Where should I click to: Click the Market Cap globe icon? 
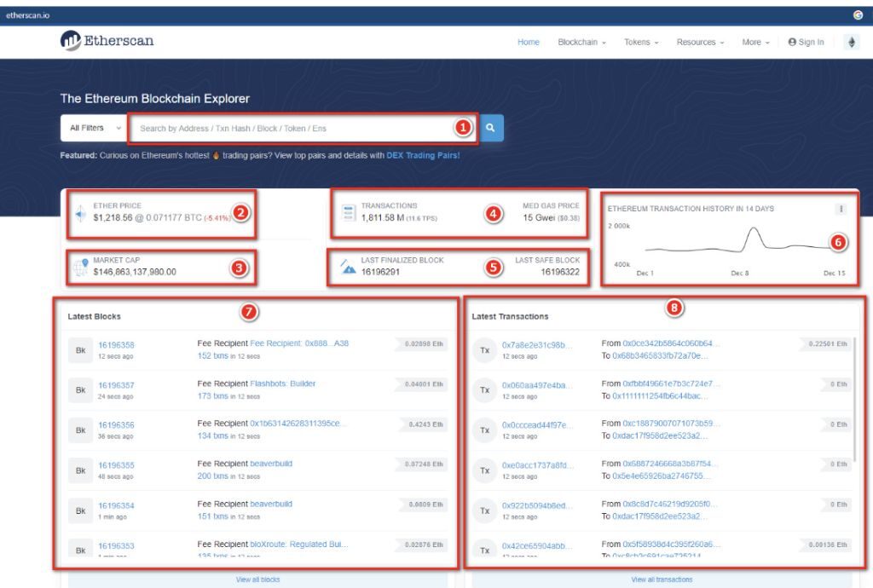pos(81,267)
